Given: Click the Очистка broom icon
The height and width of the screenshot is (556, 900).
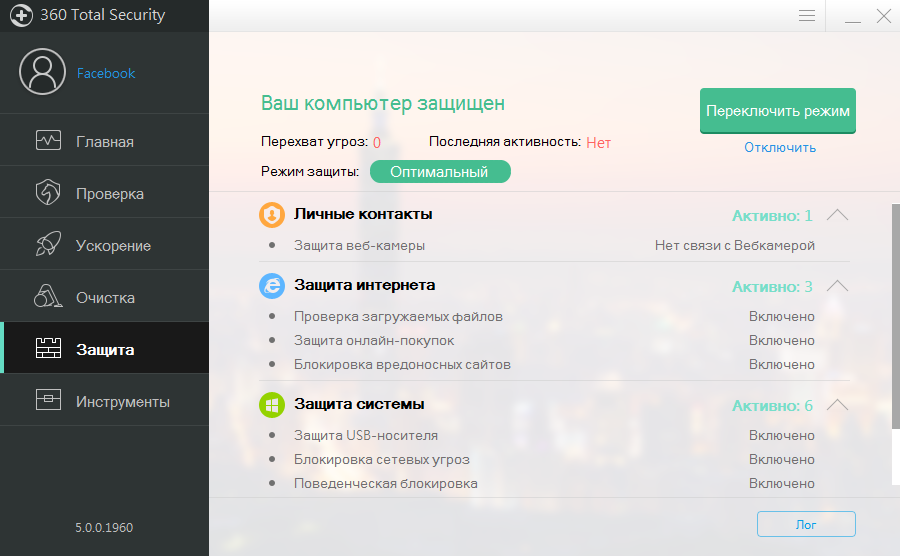Looking at the screenshot, I should click(48, 296).
